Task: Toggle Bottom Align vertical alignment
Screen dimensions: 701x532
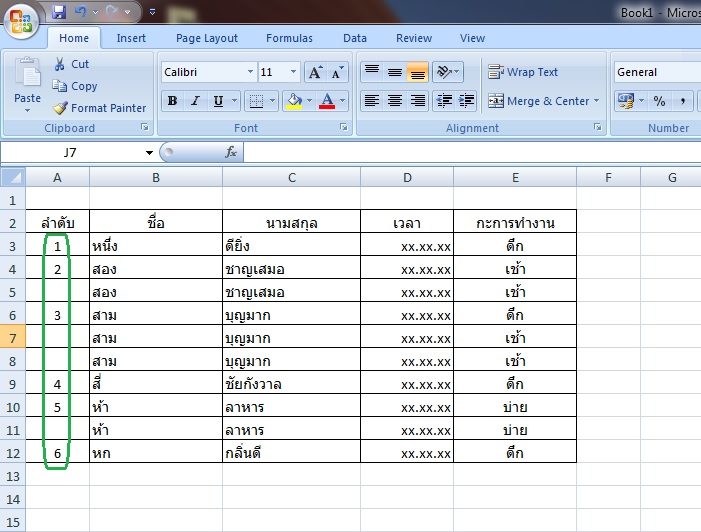Action: pyautogui.click(x=418, y=72)
